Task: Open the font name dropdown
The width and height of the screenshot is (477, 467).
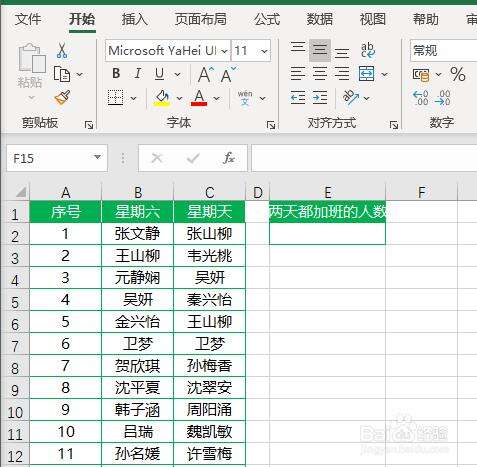Action: [224, 51]
